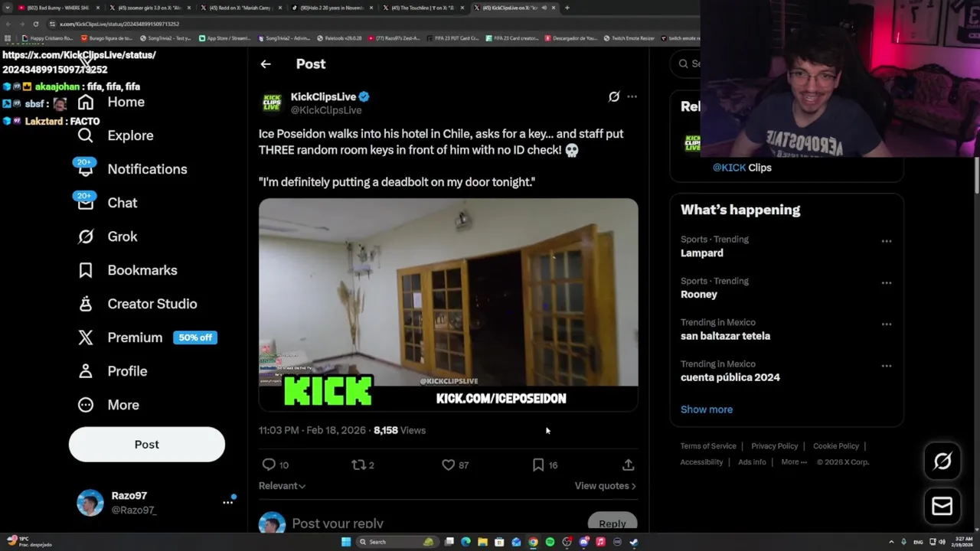Expand More menu in sidebar
This screenshot has height=551, width=980.
pos(108,405)
